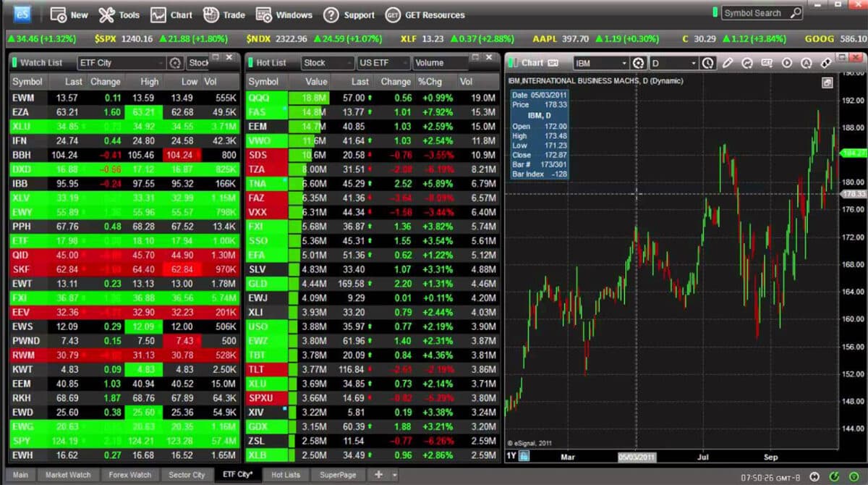This screenshot has width=868, height=485.
Task: Click the GET studies icon in chart toolbar
Action: click(767, 64)
